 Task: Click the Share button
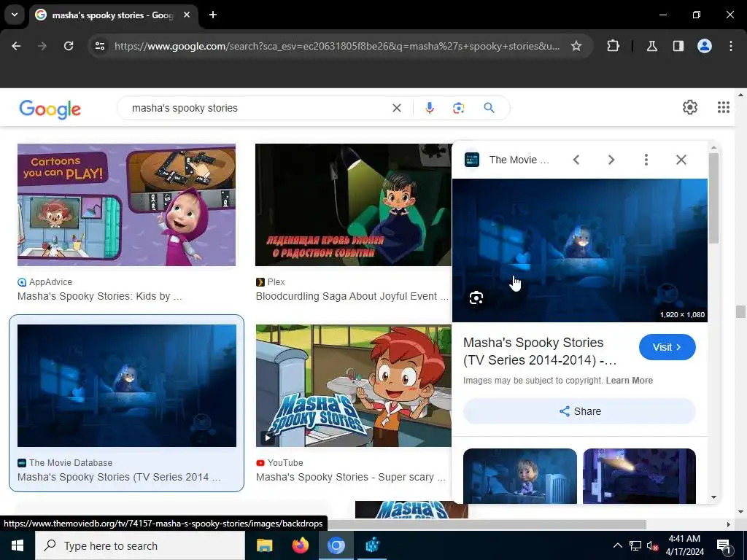(579, 411)
